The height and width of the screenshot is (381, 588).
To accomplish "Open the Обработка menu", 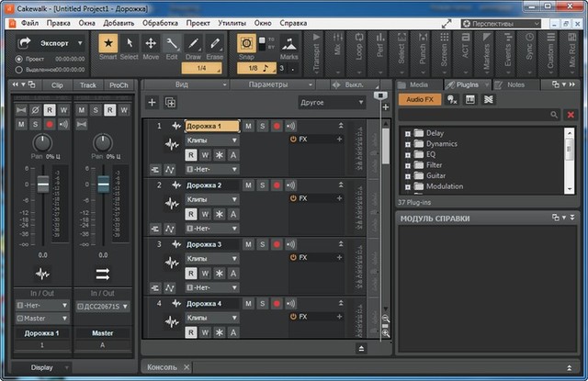I will (160, 22).
